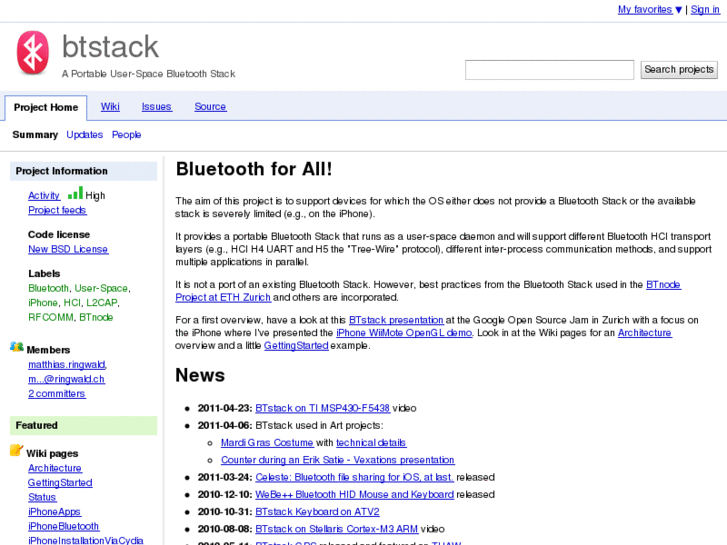Click the Project Information header
This screenshot has height=545, width=727.
coord(83,171)
